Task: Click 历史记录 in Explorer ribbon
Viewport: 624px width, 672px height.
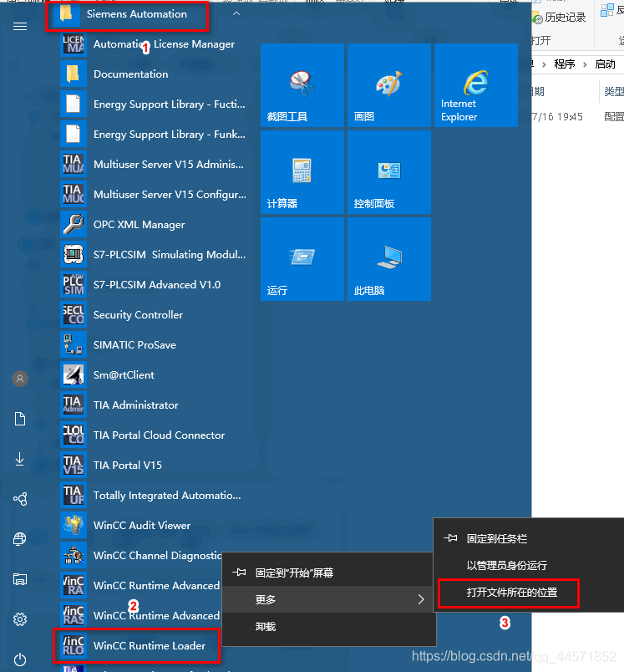Action: click(x=559, y=18)
